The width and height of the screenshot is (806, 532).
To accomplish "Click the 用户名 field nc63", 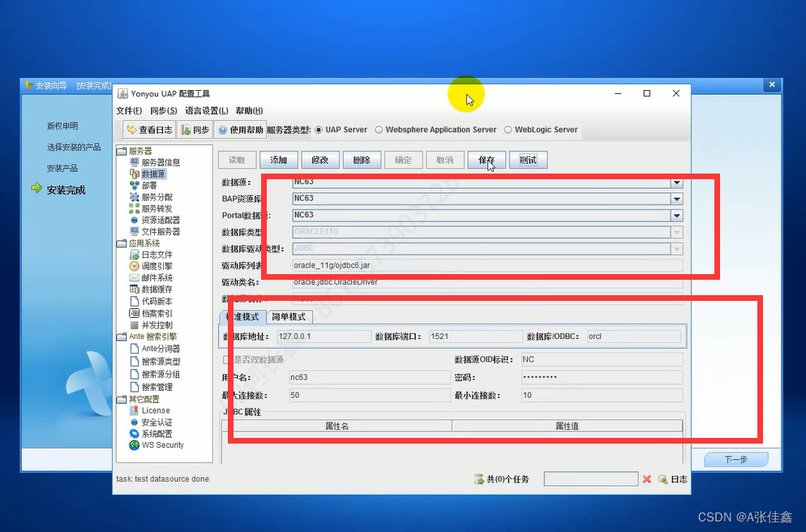I will click(370, 377).
